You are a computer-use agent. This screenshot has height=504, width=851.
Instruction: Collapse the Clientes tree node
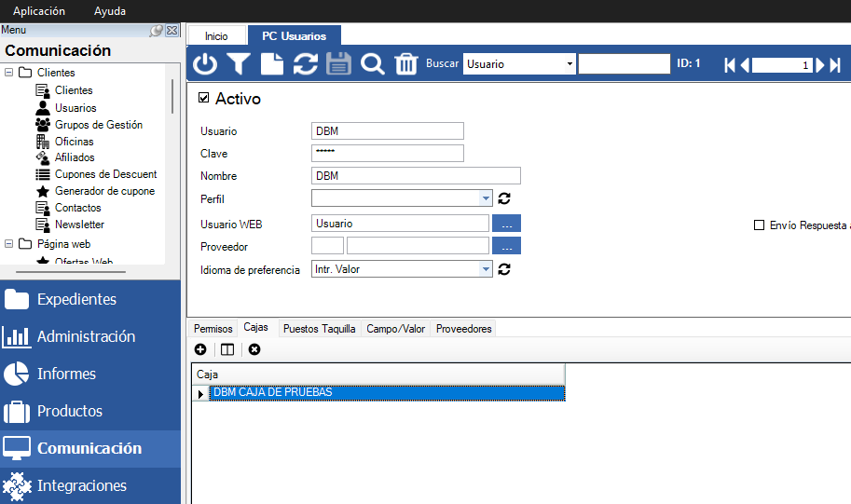(x=8, y=73)
